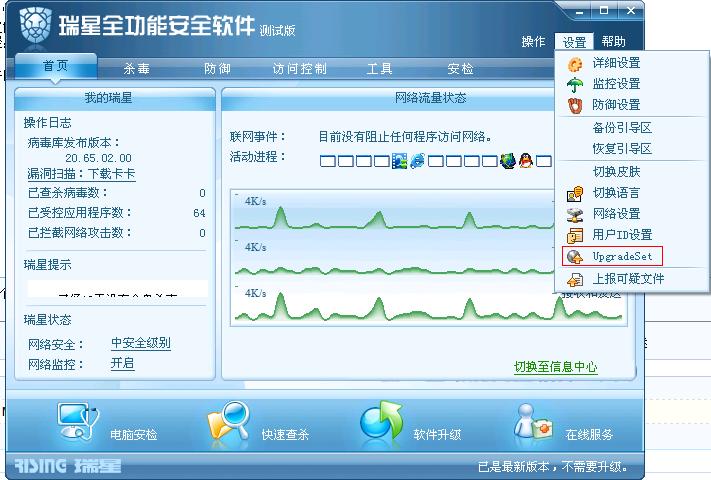Click the 网络流量状态 panel header
Screen dimensions: 711x480
coord(430,98)
